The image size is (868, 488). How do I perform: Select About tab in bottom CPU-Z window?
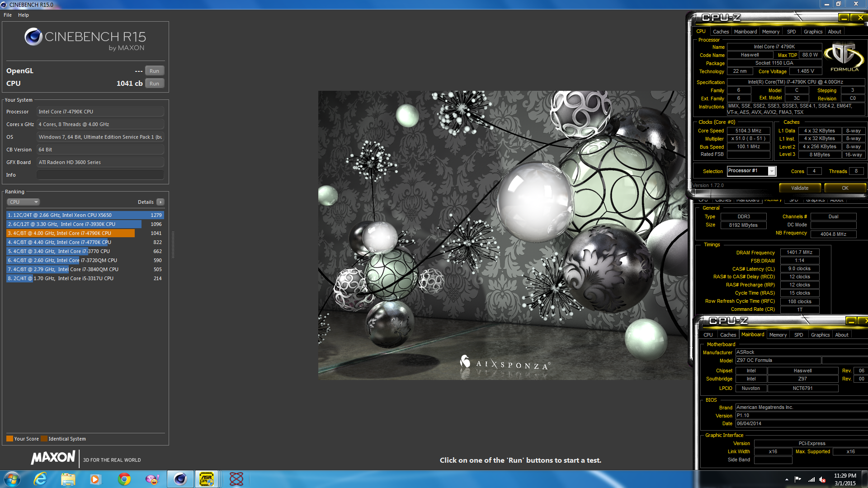(x=842, y=335)
